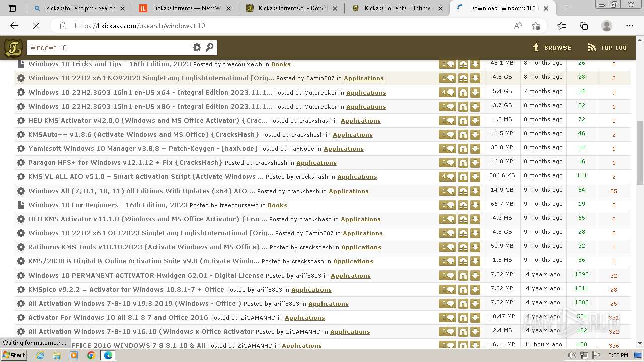Open browser Collections
Screen dimensions: 644x362
(584, 26)
